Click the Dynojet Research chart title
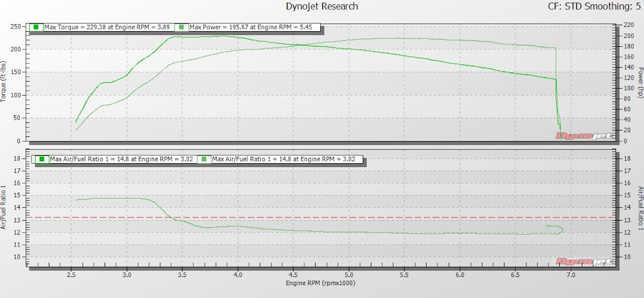Screen dimensions: 644x298 pyautogui.click(x=323, y=6)
